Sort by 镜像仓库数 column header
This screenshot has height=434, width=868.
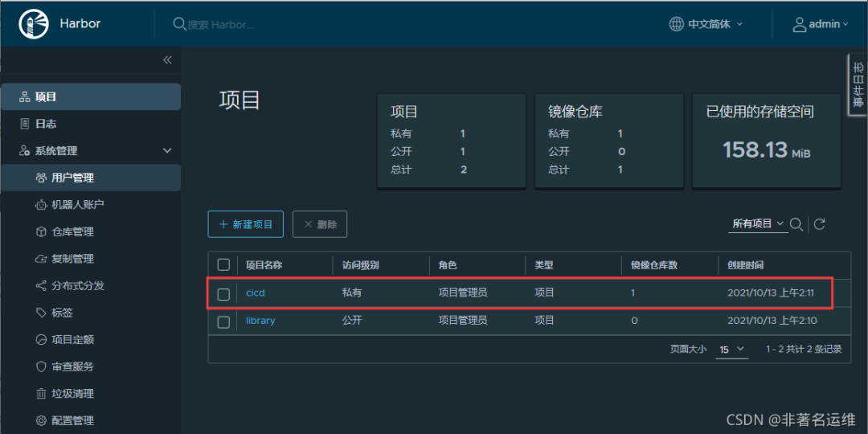654,265
